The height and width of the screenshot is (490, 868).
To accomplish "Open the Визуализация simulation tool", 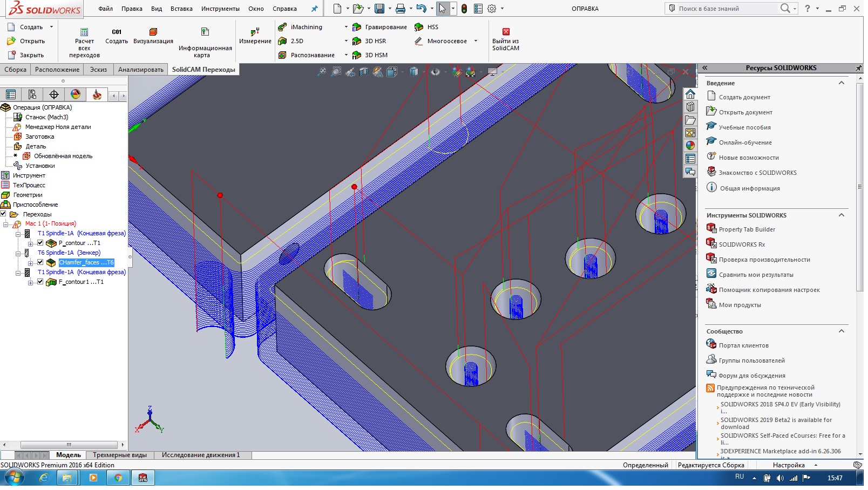I will tap(153, 32).
